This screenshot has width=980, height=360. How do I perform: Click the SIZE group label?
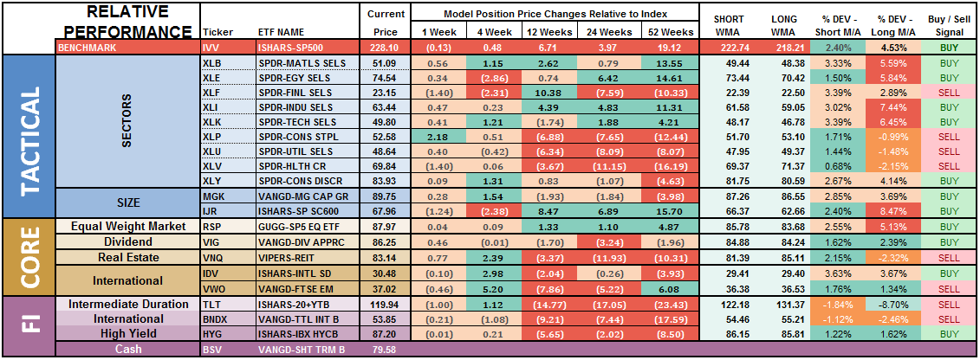click(x=128, y=204)
